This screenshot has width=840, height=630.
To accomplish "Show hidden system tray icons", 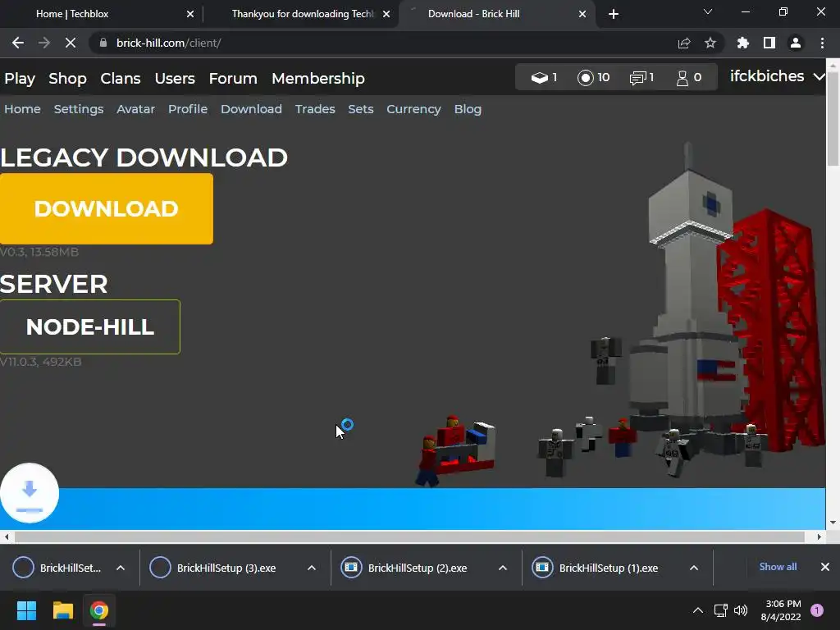I will pyautogui.click(x=698, y=610).
